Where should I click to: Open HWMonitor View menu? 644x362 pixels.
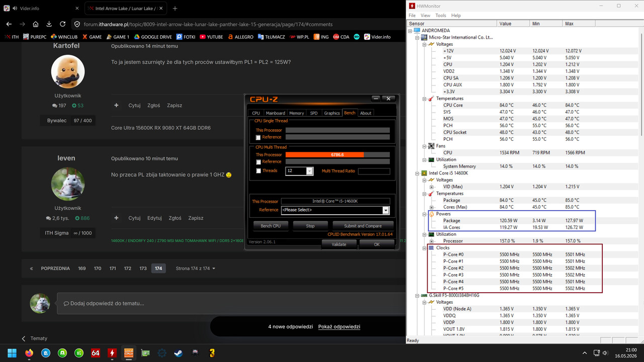[425, 16]
